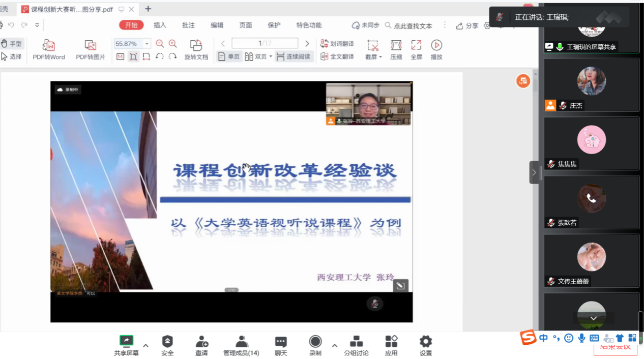Open 管理成员(14) member management

[x=241, y=346]
